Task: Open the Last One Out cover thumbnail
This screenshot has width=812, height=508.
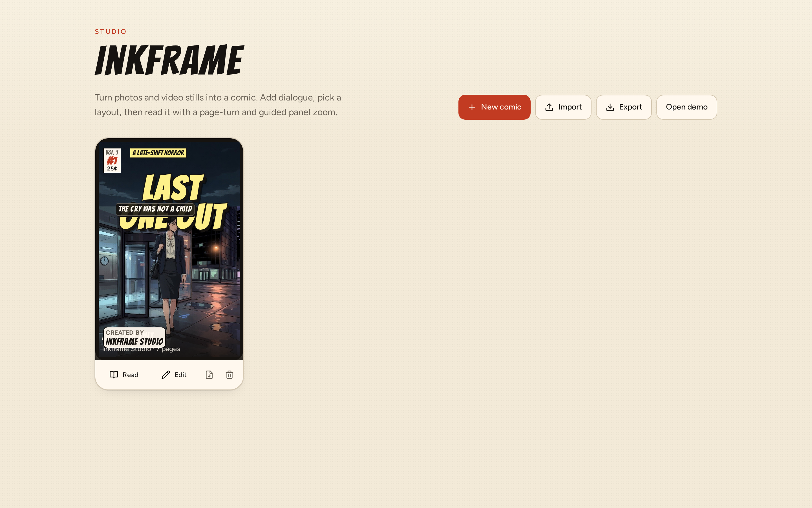Action: (169, 249)
